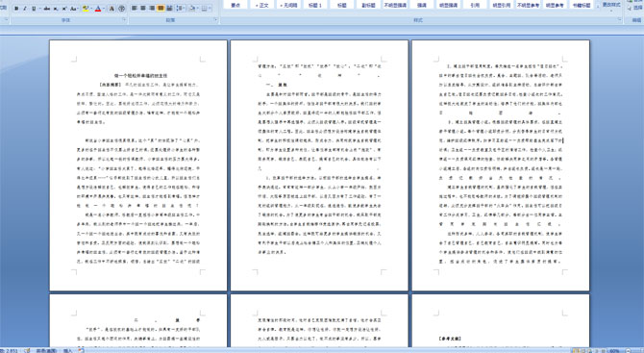This screenshot has width=644, height=353.
Task: Apply the 标题 1 style
Action: (x=315, y=6)
